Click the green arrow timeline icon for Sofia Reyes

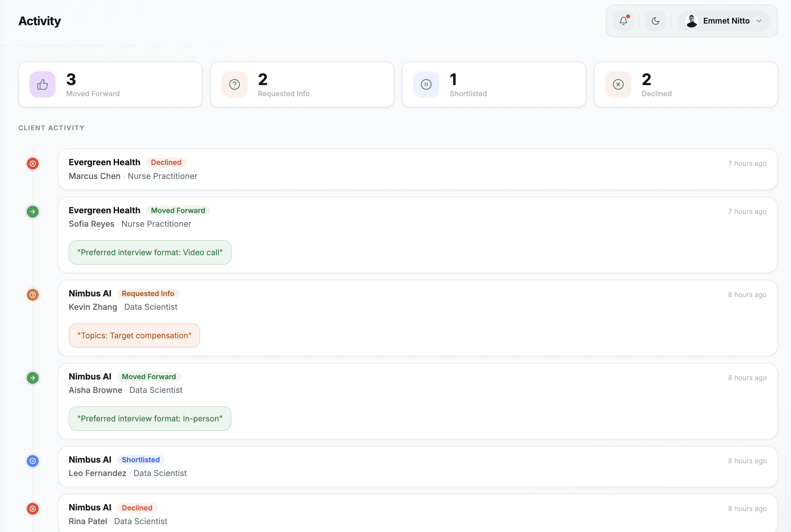(33, 212)
